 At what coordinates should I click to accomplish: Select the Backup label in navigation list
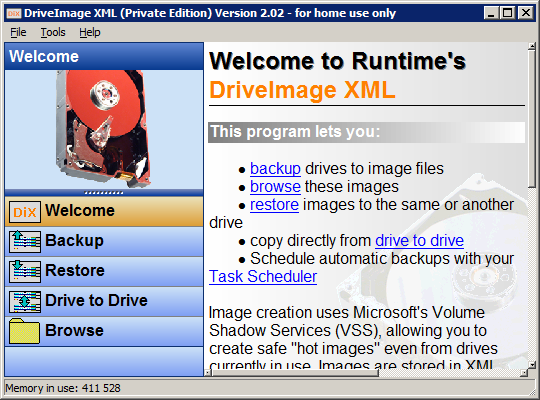click(74, 240)
